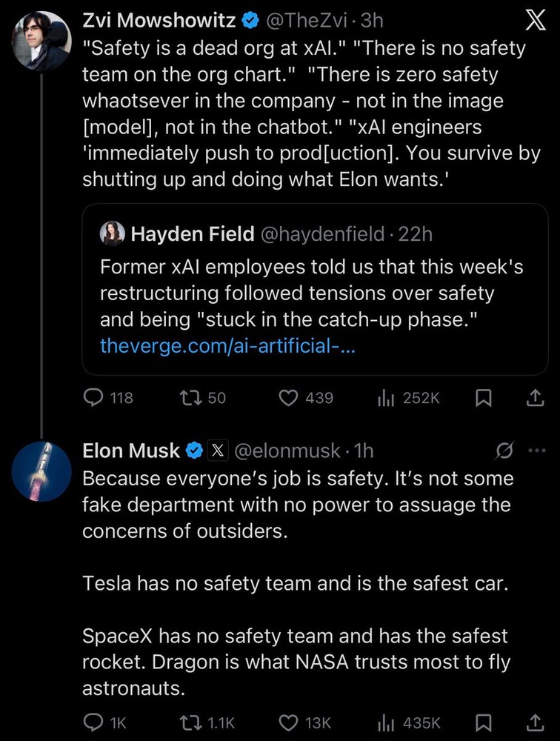
Task: Bookmark Zvi Mowshowitz's post
Action: pyautogui.click(x=483, y=399)
